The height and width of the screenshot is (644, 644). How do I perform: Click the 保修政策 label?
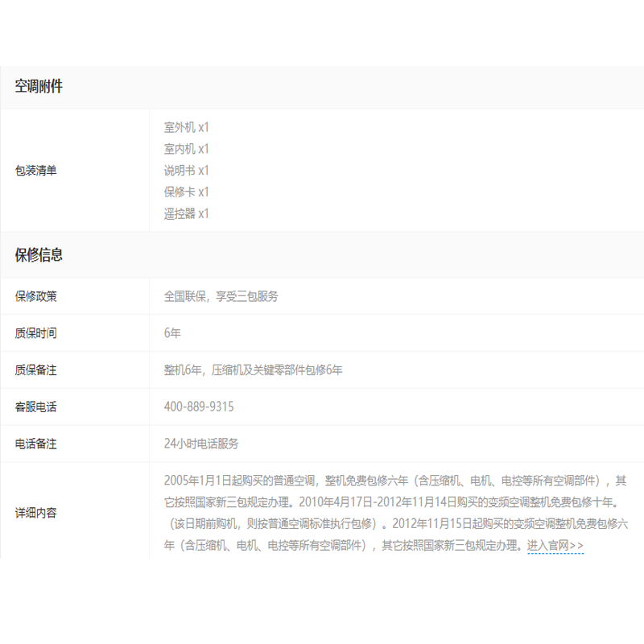35,296
